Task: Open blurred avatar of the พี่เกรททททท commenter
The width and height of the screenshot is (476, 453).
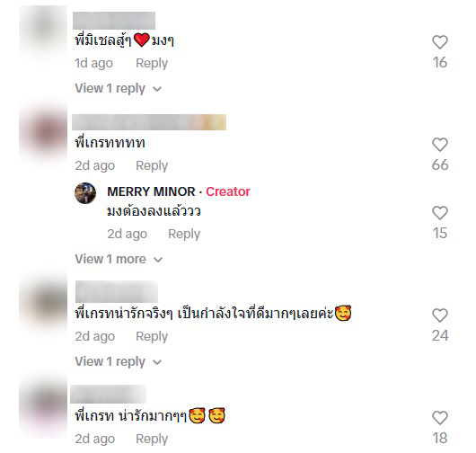Action: (43, 133)
